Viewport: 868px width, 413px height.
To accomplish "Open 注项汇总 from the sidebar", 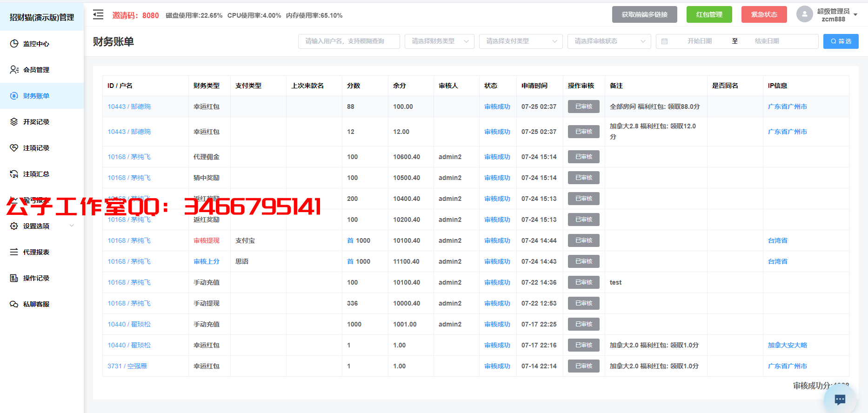I will (x=42, y=174).
